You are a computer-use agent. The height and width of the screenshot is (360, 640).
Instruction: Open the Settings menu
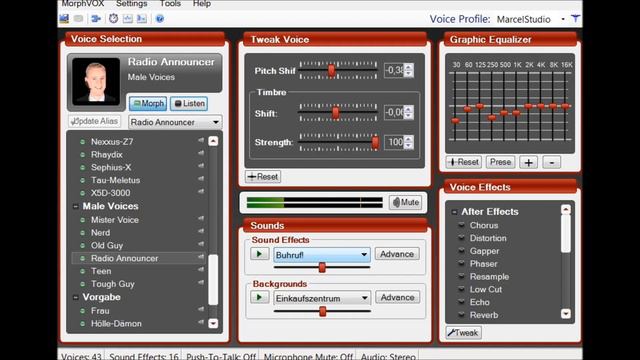point(131,4)
